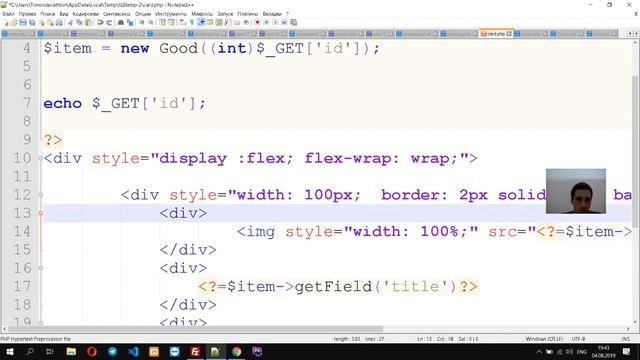This screenshot has width=640, height=360.
Task: Open the Кодировки menu
Action: coord(86,14)
